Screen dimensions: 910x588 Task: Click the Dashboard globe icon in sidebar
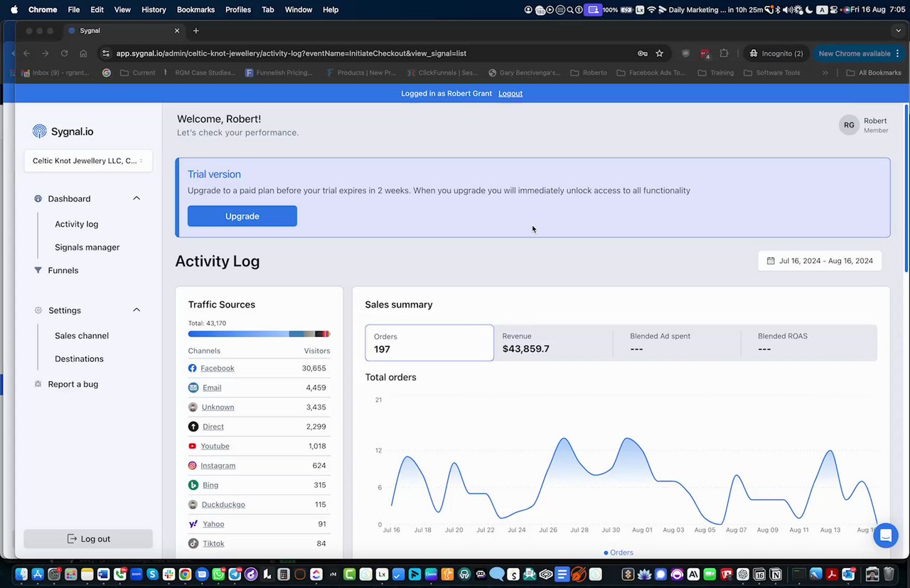click(x=38, y=198)
